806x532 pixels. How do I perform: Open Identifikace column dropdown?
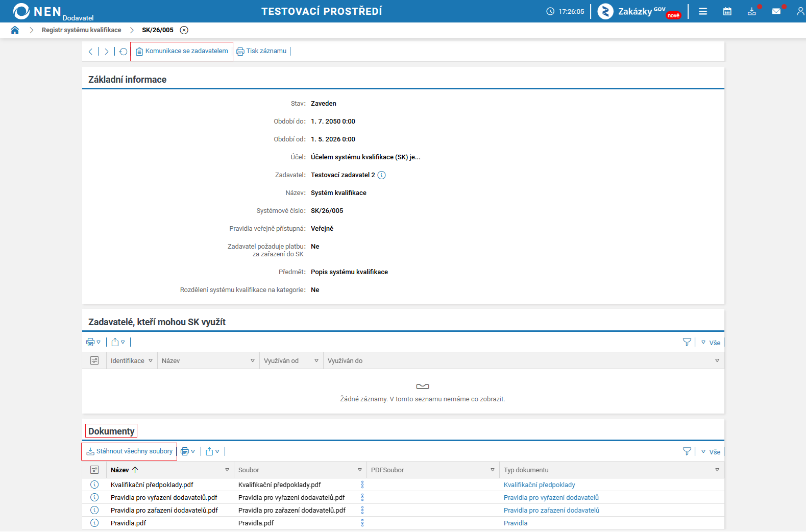[151, 360]
